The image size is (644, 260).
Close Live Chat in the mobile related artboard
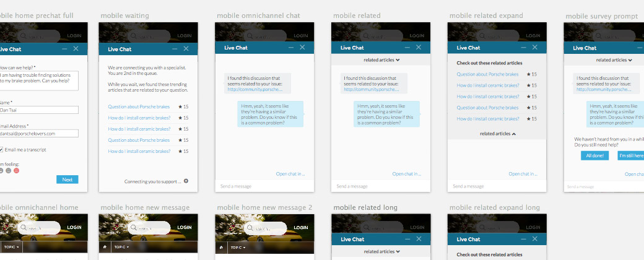point(419,48)
